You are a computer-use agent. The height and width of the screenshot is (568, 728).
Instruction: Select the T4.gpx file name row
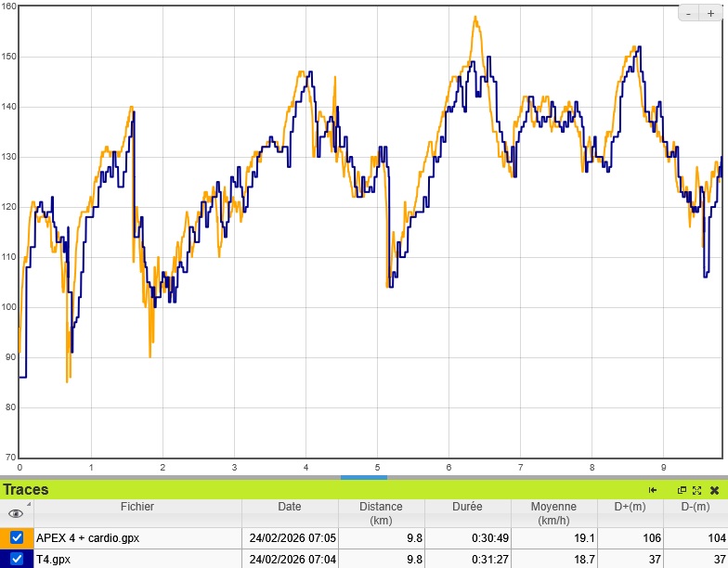click(54, 559)
